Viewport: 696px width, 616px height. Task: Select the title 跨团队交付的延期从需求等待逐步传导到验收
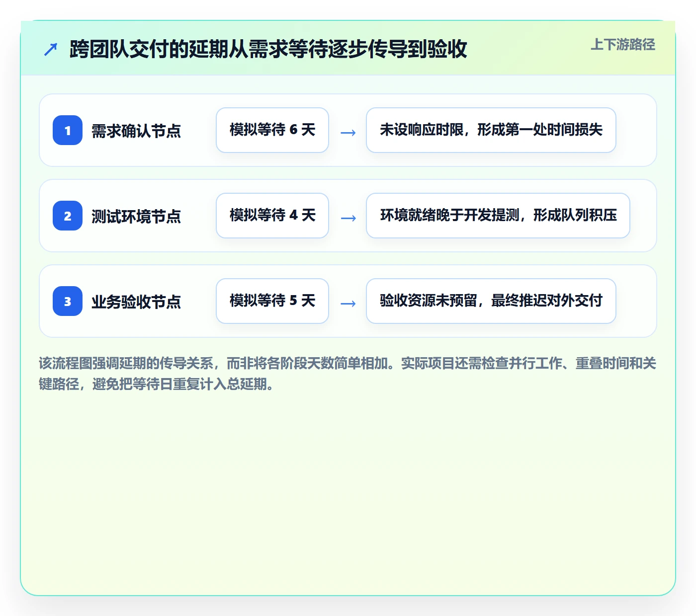[x=268, y=49]
